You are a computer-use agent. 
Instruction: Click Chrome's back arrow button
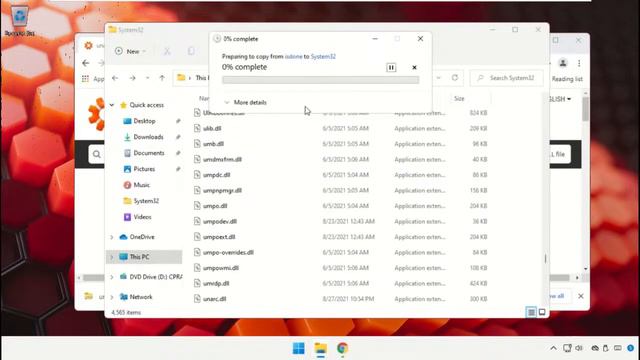[86, 63]
